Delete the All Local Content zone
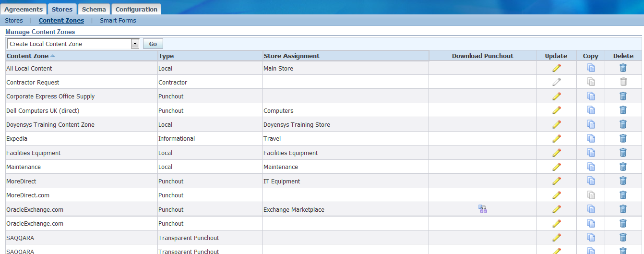The height and width of the screenshot is (254, 644). (623, 68)
